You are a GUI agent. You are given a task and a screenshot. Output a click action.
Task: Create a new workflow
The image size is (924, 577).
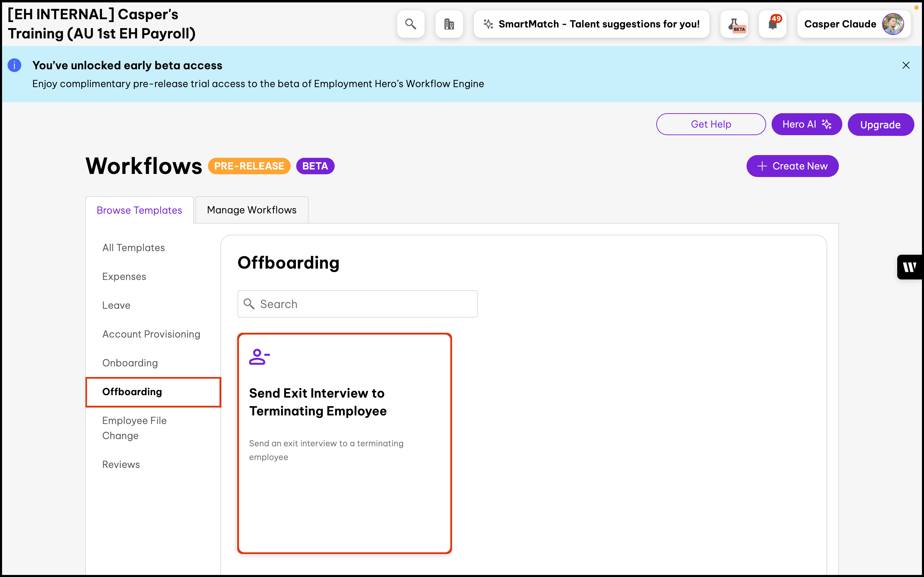792,166
